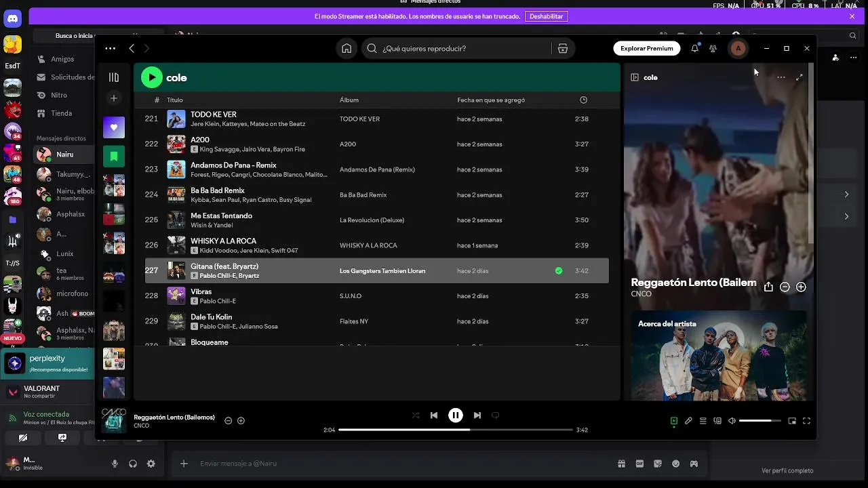Open Spotify notifications bell
Image resolution: width=868 pixels, height=488 pixels.
[694, 48]
